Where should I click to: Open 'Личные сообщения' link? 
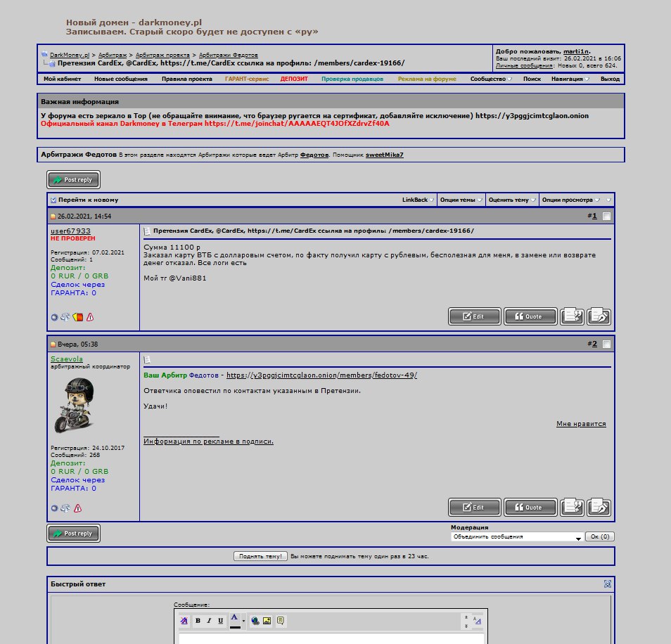pos(525,65)
